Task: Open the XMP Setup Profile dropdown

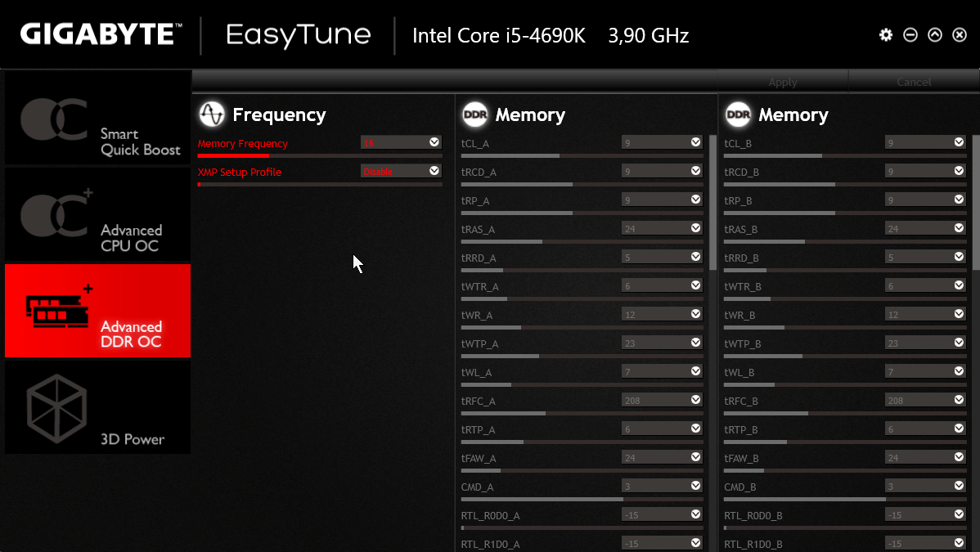Action: pos(401,171)
